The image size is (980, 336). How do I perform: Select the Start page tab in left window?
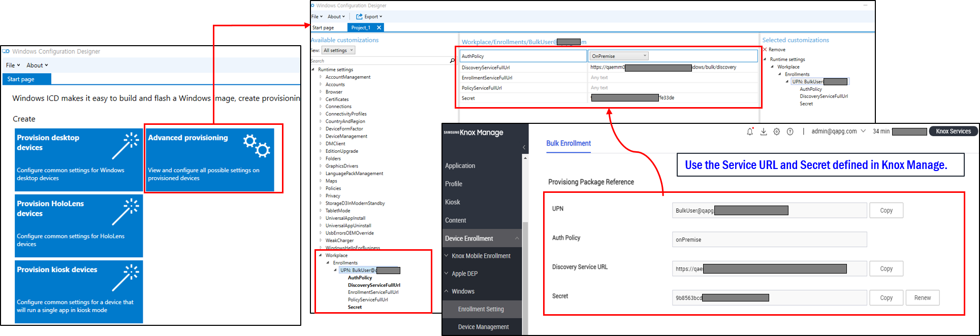(x=27, y=79)
